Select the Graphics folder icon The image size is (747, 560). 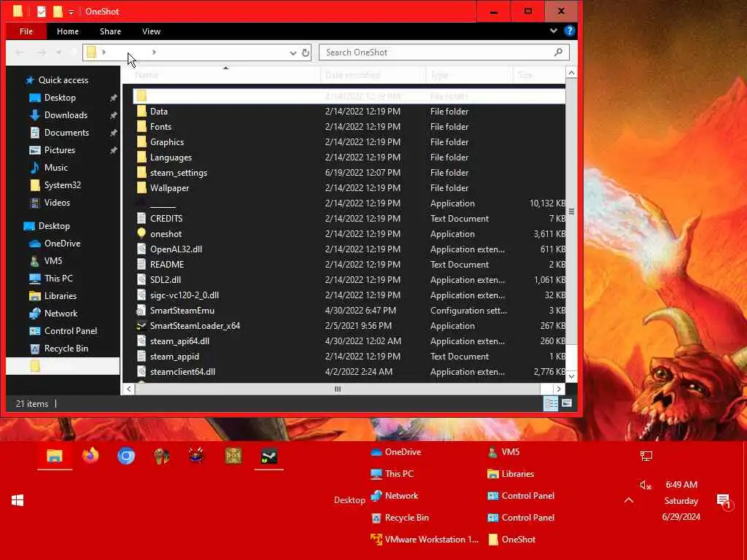click(142, 142)
